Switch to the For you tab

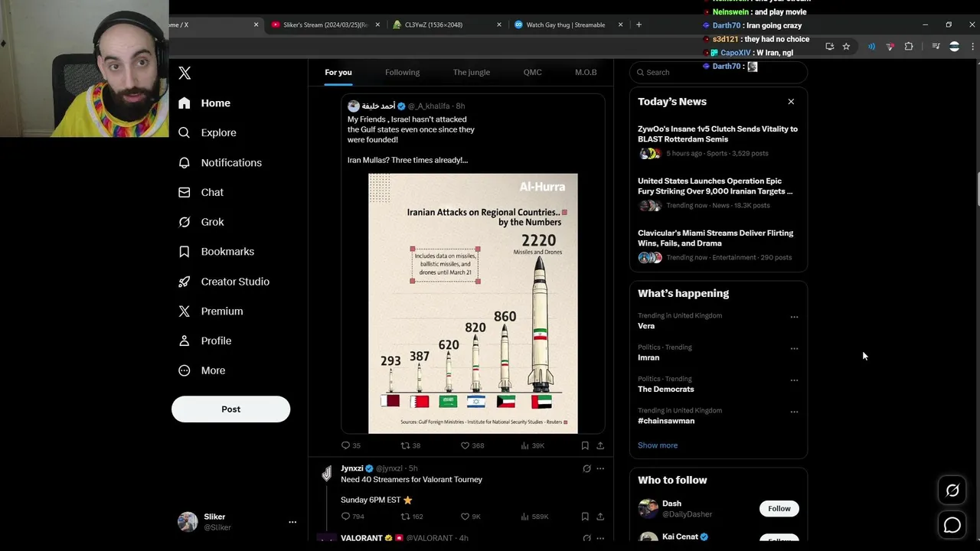pos(338,73)
